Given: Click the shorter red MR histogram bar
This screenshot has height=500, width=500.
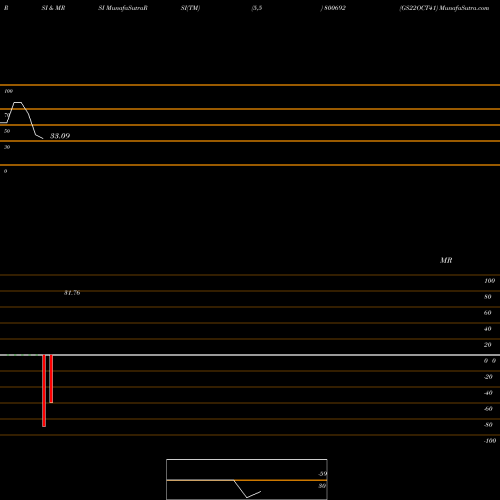Looking at the screenshot, I should click(x=51, y=379).
